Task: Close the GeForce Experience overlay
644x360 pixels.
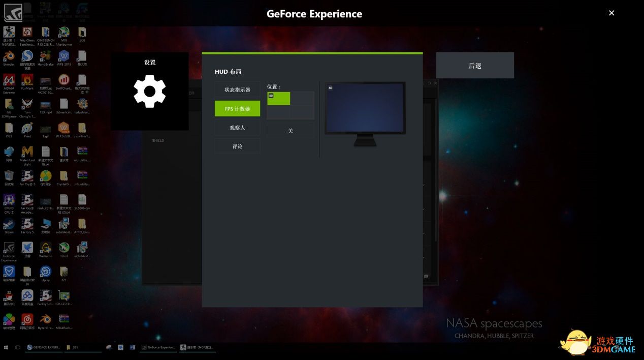Action: pyautogui.click(x=611, y=13)
